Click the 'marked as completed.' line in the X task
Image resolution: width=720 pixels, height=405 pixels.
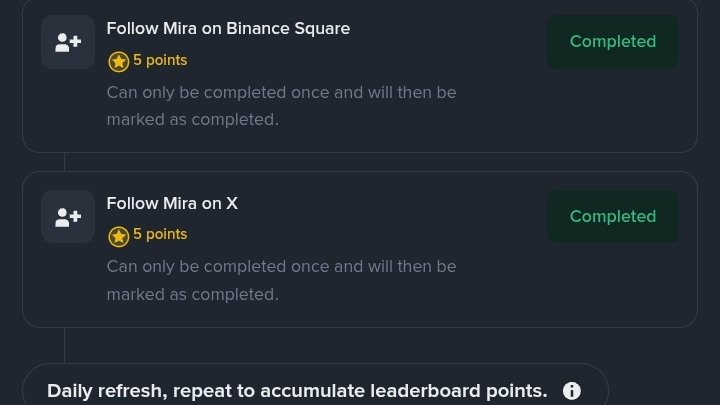pyautogui.click(x=192, y=295)
